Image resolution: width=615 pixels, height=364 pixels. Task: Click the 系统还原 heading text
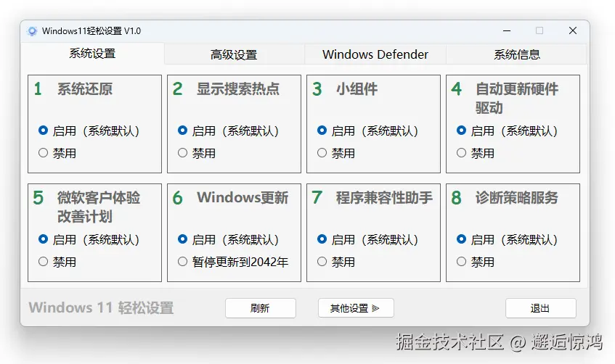[x=85, y=89]
